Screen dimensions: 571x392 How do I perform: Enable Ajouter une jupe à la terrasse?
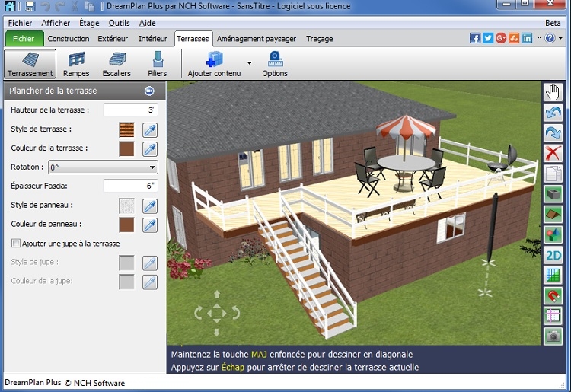click(x=16, y=243)
